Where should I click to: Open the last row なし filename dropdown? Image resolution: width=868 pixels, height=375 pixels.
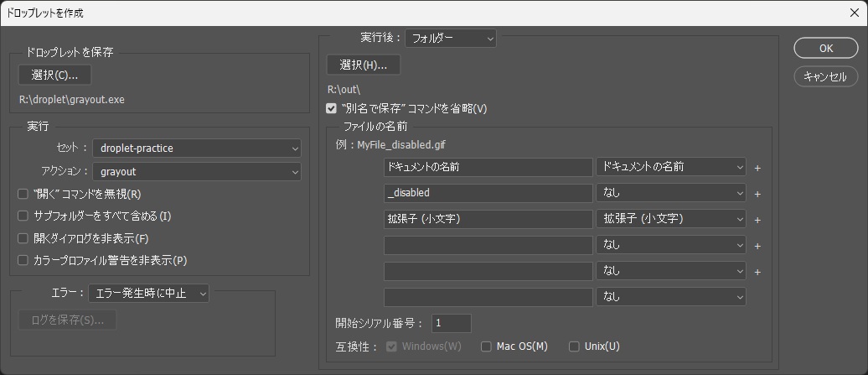pyautogui.click(x=671, y=298)
